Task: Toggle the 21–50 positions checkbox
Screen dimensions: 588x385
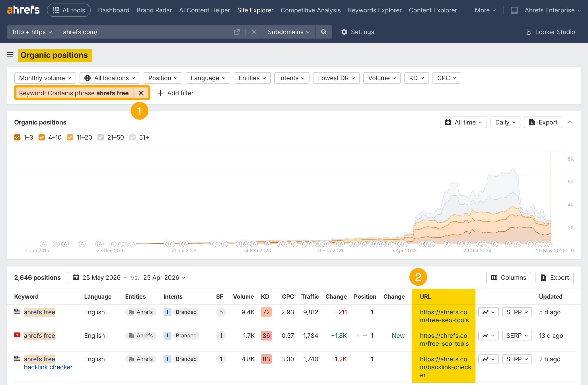Action: [x=101, y=137]
